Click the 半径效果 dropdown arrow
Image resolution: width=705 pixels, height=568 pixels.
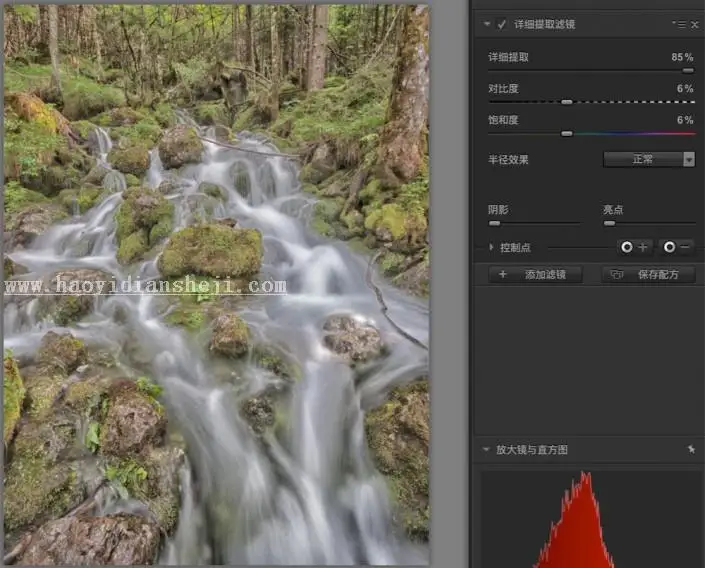(x=689, y=159)
